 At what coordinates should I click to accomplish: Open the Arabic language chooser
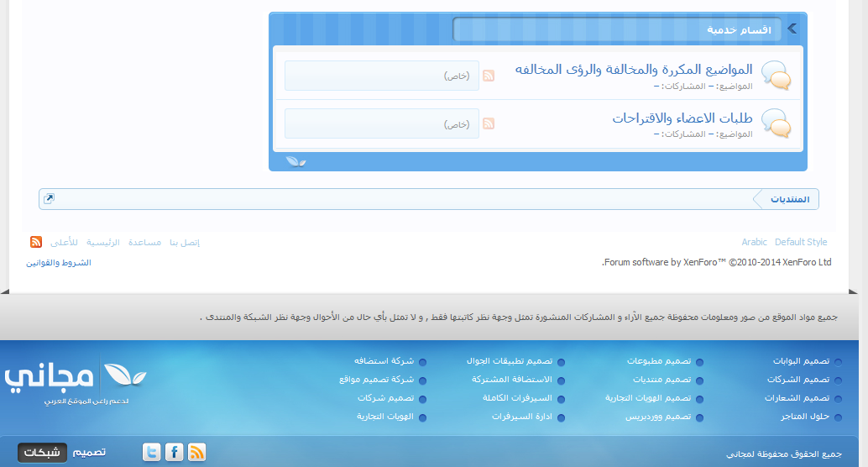(754, 242)
